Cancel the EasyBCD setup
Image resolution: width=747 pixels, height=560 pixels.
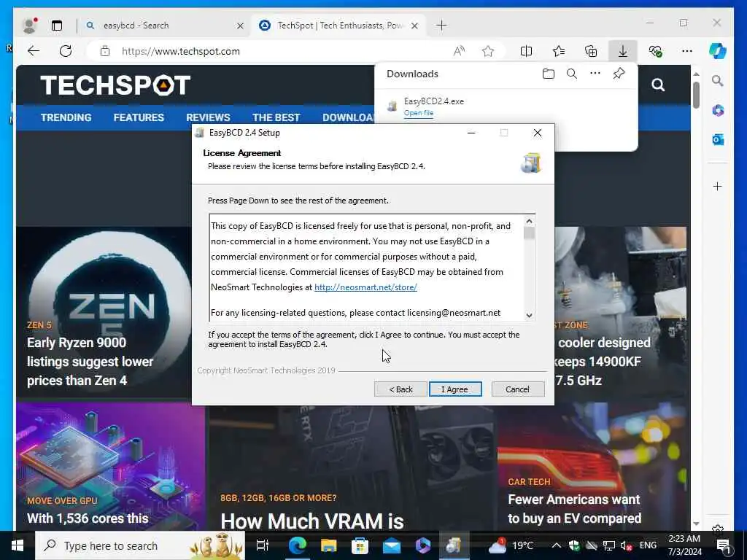(x=517, y=389)
